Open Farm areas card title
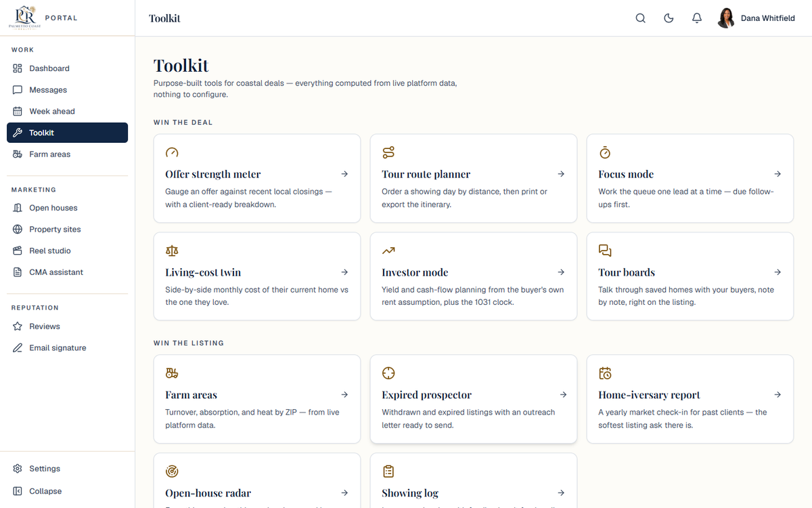Image resolution: width=812 pixels, height=508 pixels. pos(191,395)
